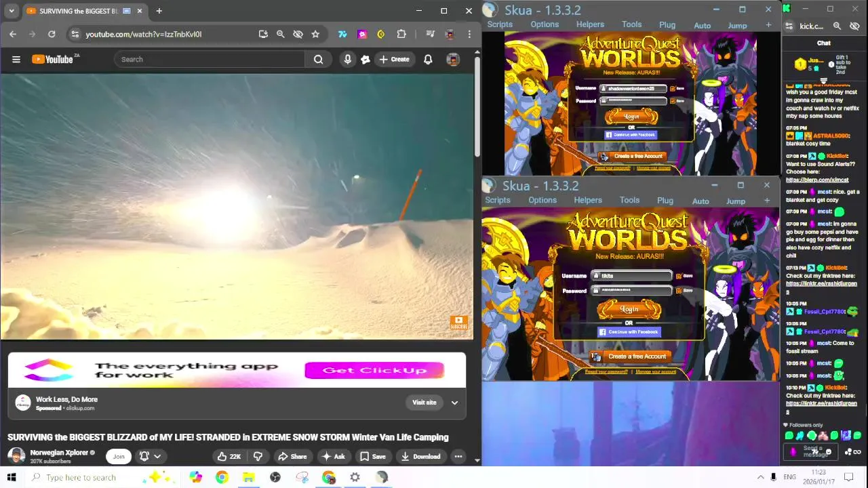This screenshot has height=488, width=868.
Task: Toggle Save password checkbox in lower Skua window
Action: pyautogui.click(x=679, y=291)
